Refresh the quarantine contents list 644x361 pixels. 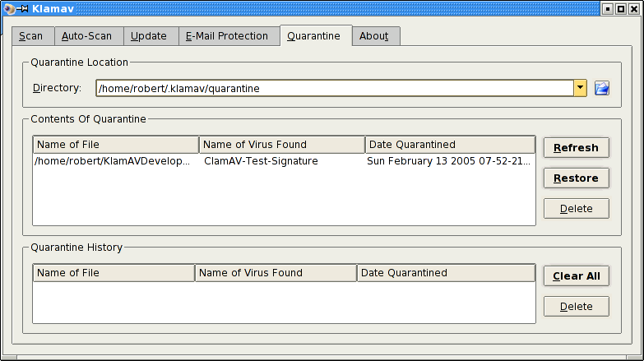(x=577, y=148)
